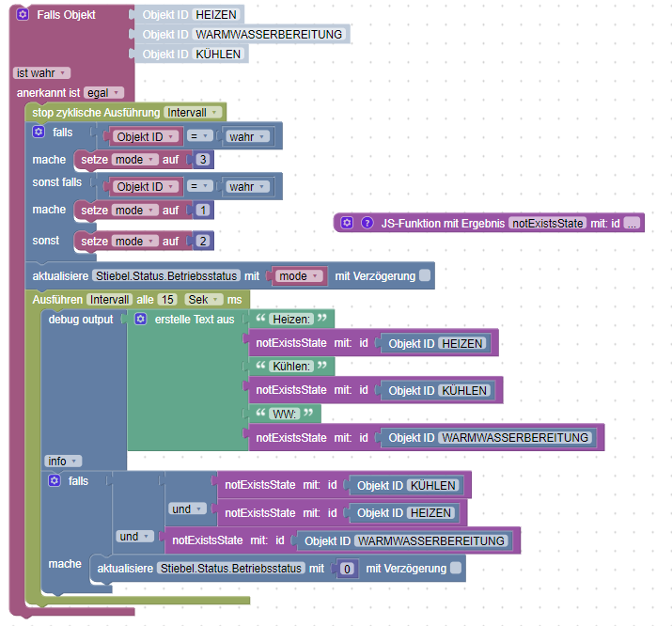Screen dimensions: 672x626
Task: Open gear settings on Falls Objekt block
Action: point(23,14)
